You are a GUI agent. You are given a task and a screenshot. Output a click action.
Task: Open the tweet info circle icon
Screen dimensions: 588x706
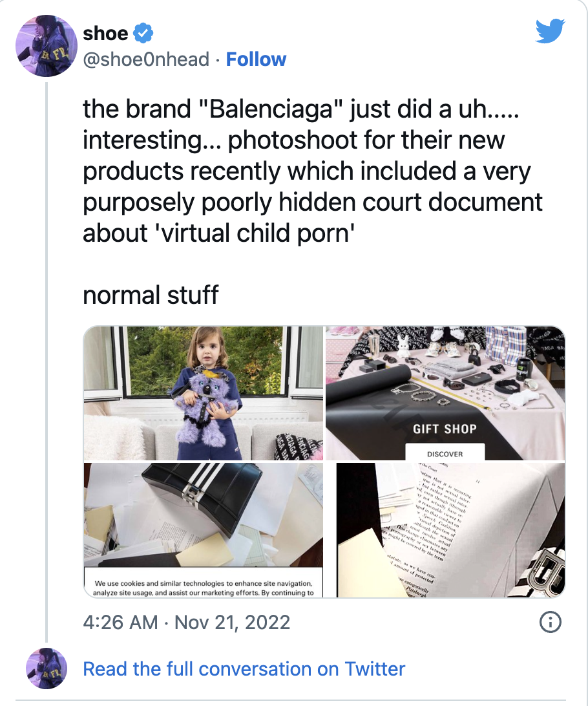pos(549,622)
